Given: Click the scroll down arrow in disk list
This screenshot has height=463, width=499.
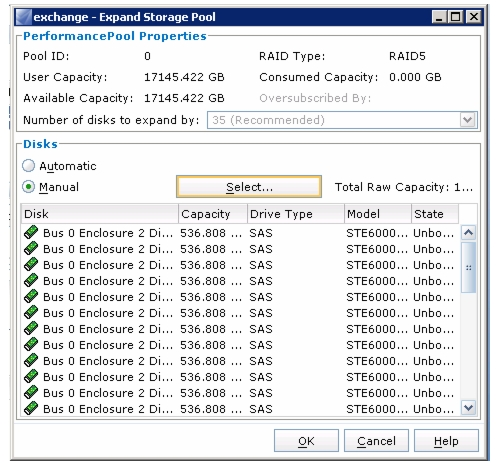Looking at the screenshot, I should (x=468, y=407).
